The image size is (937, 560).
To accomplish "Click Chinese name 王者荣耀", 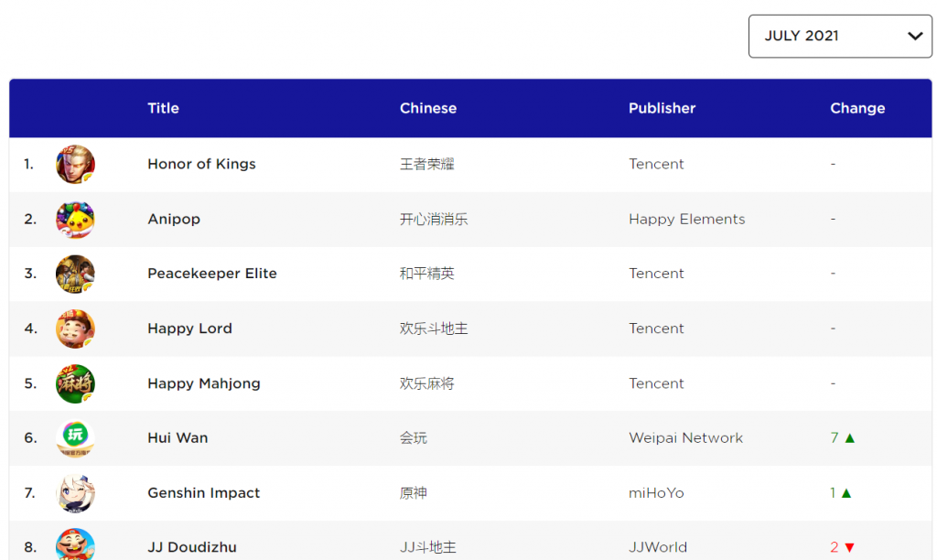I will pyautogui.click(x=427, y=165).
